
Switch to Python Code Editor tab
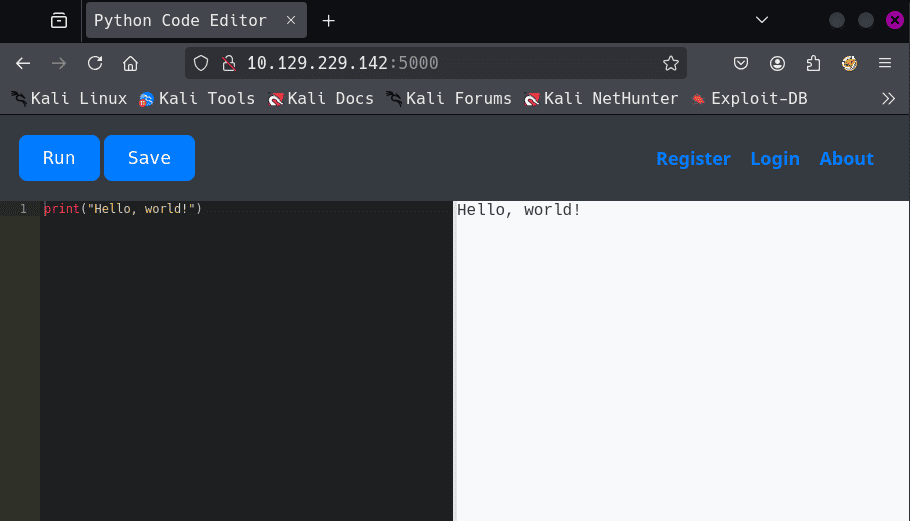pos(180,20)
